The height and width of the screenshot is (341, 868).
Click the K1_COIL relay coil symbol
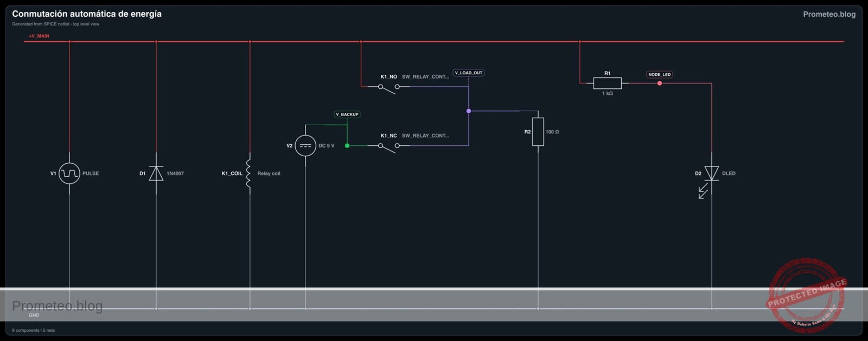pos(248,173)
